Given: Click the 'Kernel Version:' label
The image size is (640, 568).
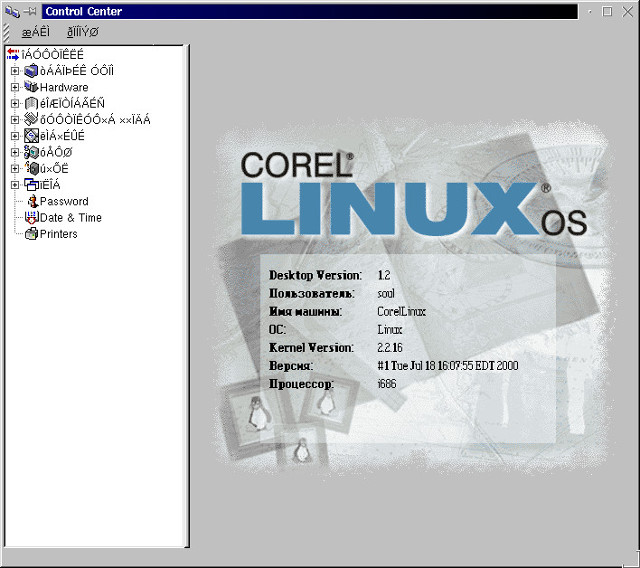Looking at the screenshot, I should (x=311, y=348).
